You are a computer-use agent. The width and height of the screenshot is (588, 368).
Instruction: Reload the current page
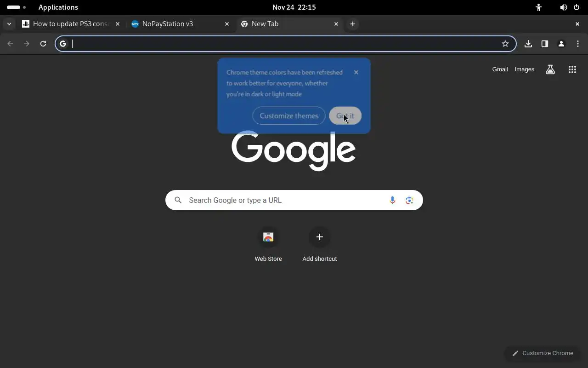[43, 44]
